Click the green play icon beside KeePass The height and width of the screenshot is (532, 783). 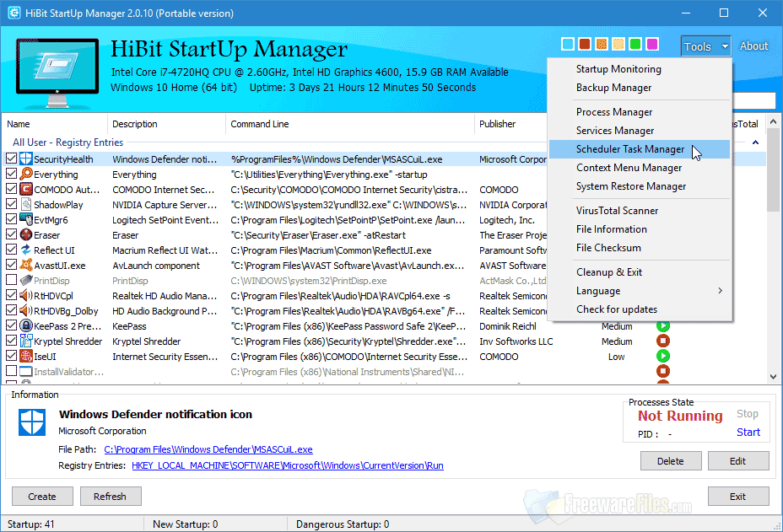click(x=663, y=325)
